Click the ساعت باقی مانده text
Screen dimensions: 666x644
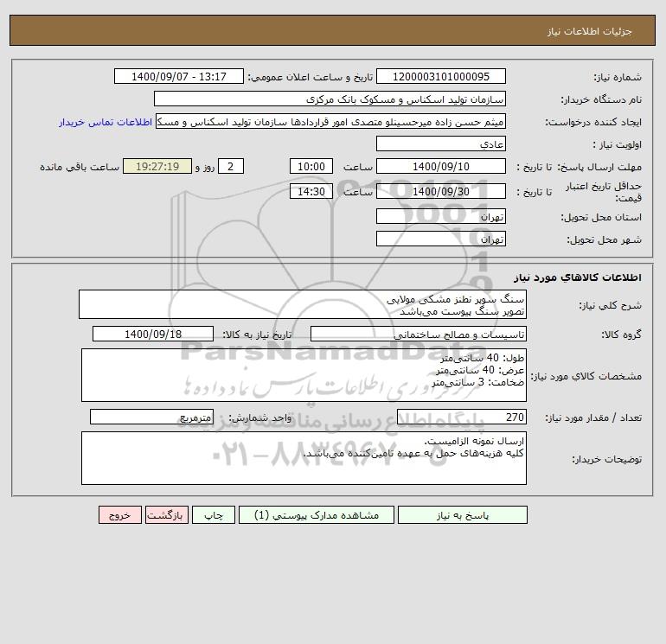(x=80, y=167)
